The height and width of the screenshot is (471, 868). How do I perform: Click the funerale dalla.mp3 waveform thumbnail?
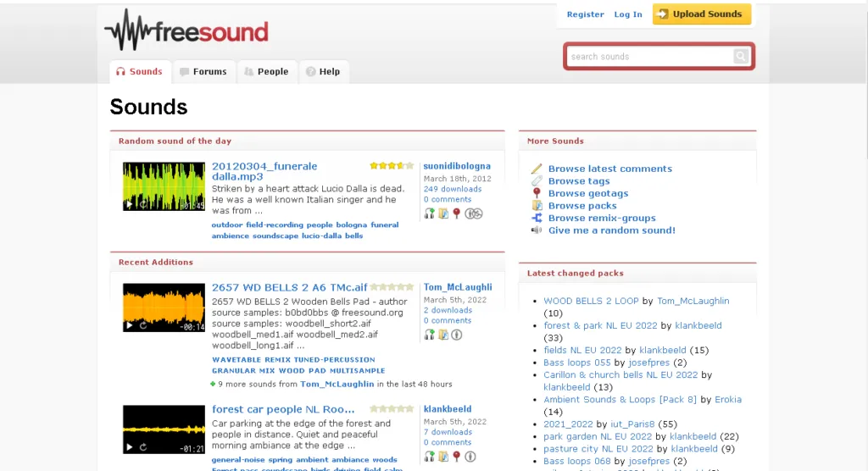pos(164,186)
